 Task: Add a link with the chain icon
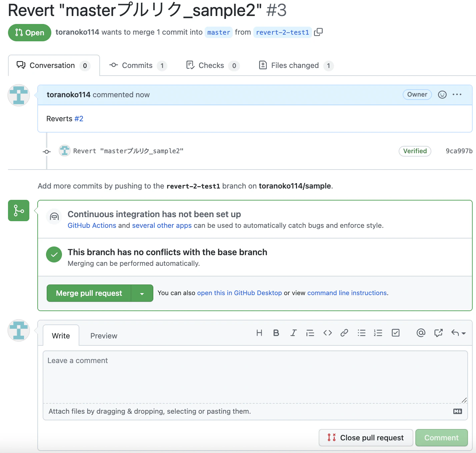point(344,333)
